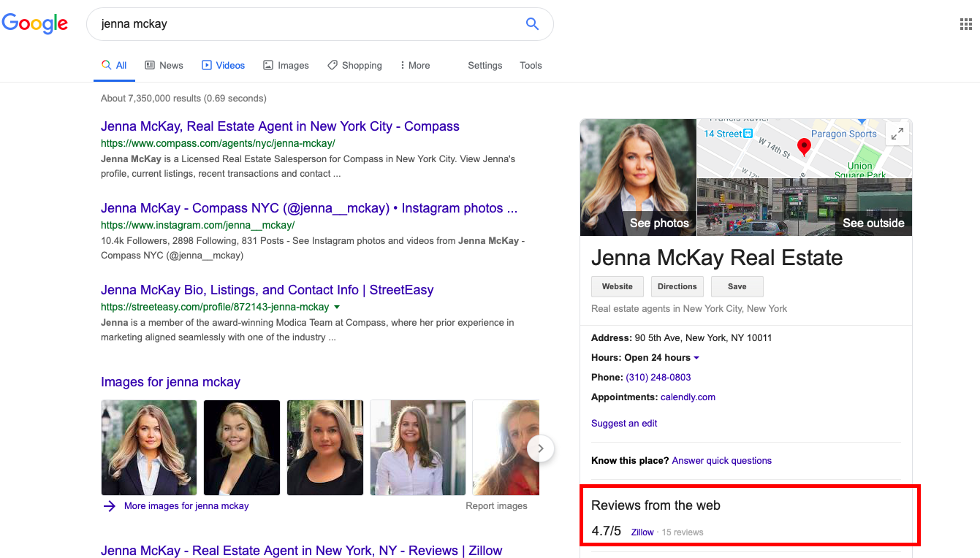Viewport: 980px width, 558px height.
Task: Switch to the News tab
Action: [164, 65]
